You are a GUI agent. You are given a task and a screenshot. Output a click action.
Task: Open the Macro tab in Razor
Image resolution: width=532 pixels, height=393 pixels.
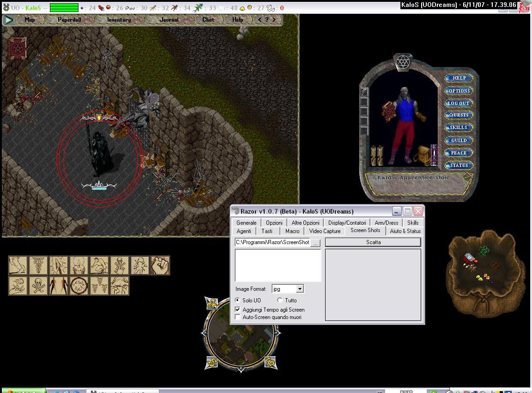(292, 231)
